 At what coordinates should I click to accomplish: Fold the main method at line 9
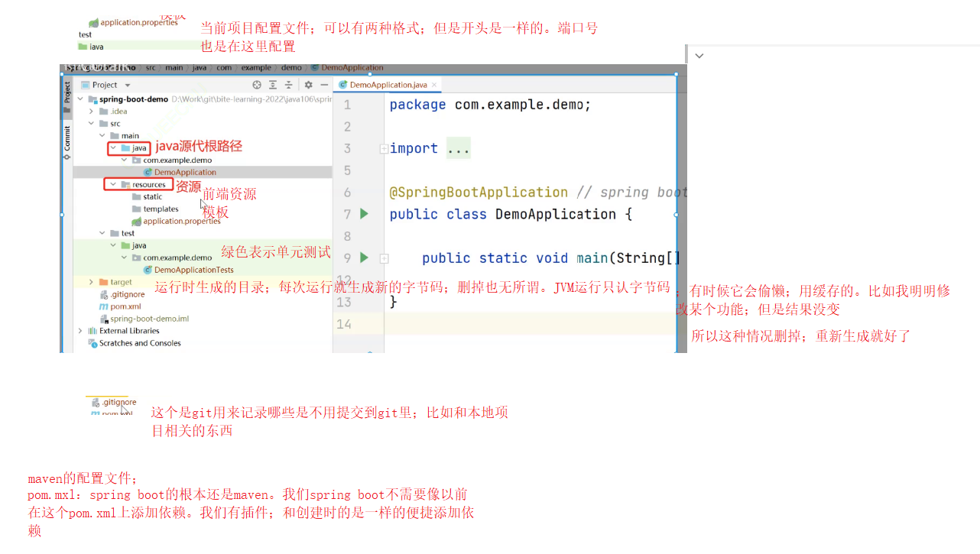(x=384, y=259)
